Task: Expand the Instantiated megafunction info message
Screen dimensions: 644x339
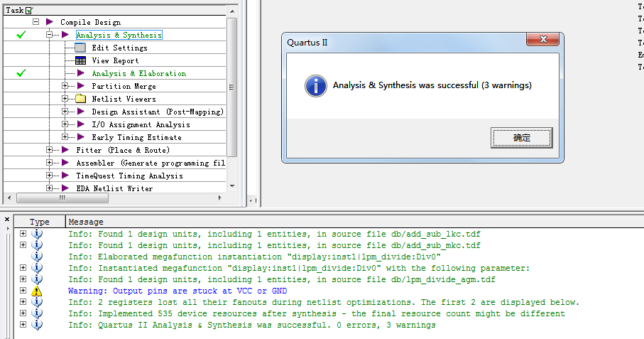Action: tap(23, 267)
